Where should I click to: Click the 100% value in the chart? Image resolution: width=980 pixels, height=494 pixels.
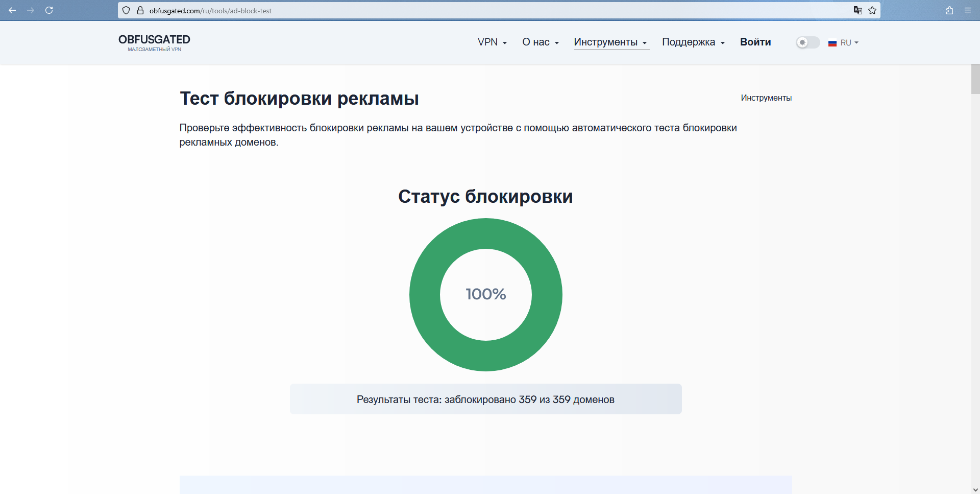click(x=485, y=294)
